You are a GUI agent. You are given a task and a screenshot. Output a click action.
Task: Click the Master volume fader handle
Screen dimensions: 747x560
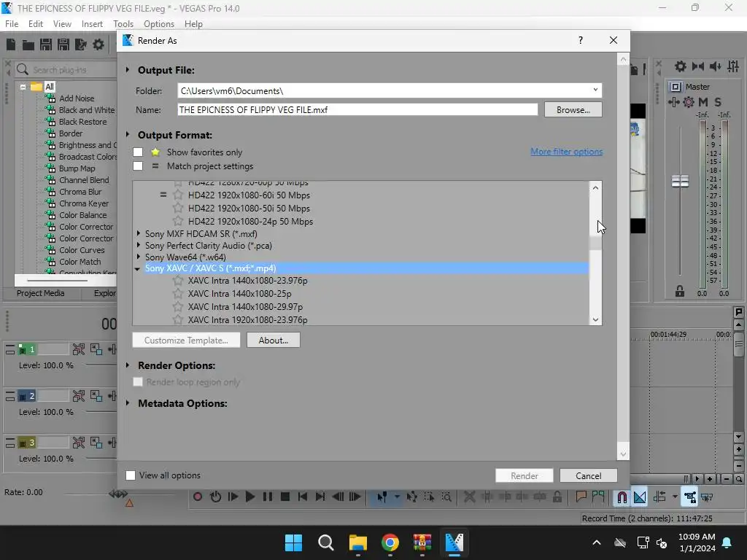click(680, 181)
